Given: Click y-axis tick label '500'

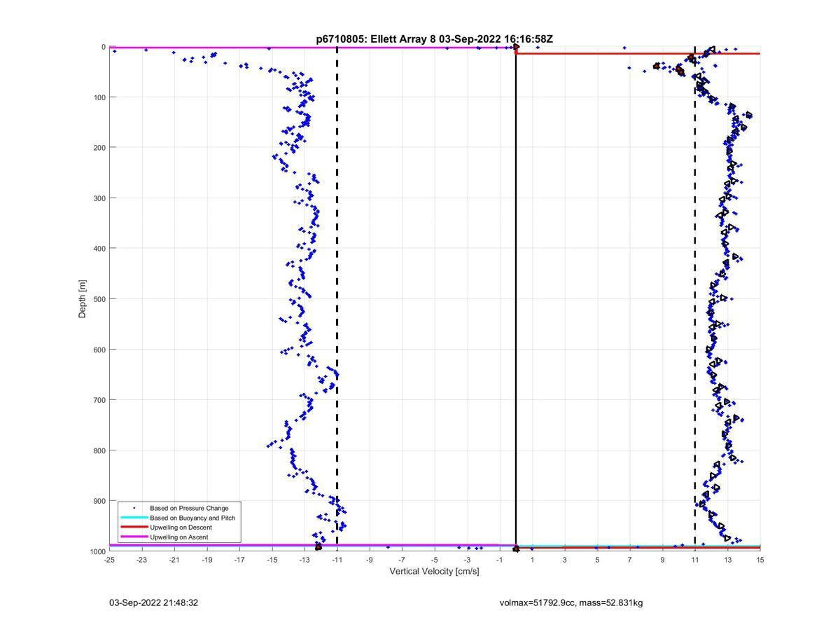Looking at the screenshot, I should (x=99, y=299).
